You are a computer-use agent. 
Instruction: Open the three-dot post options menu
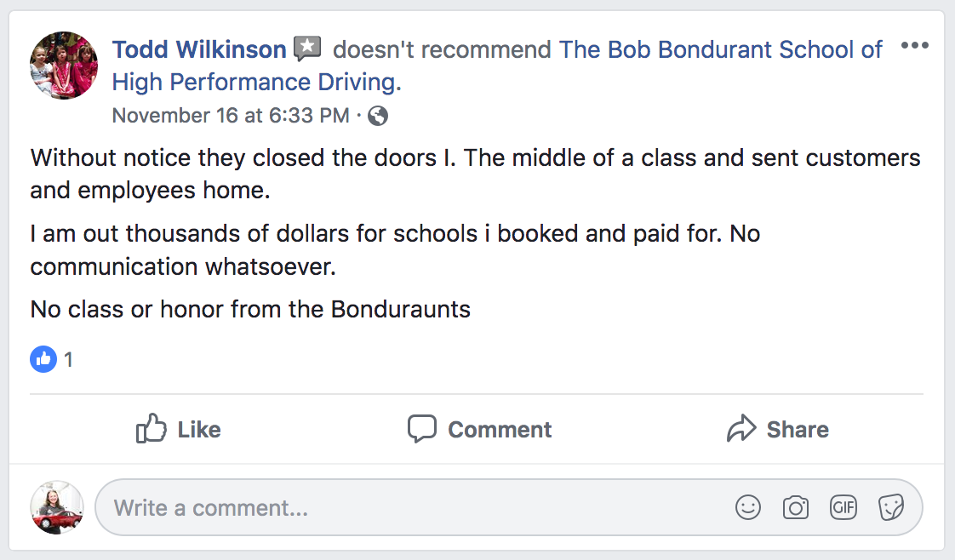(914, 46)
